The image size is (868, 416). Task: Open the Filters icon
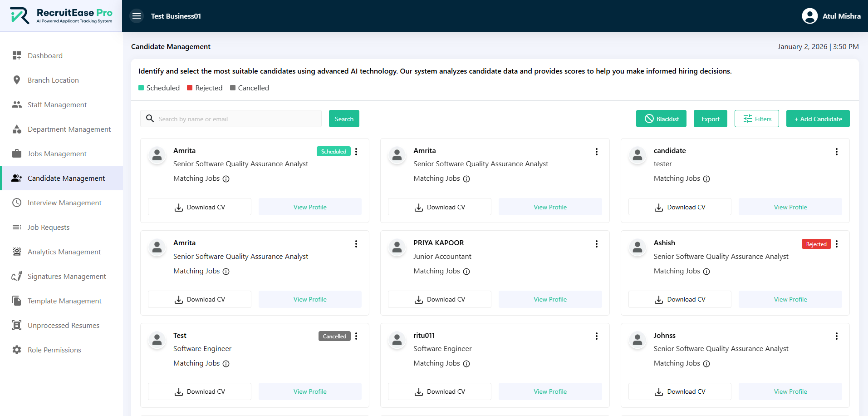coord(747,119)
